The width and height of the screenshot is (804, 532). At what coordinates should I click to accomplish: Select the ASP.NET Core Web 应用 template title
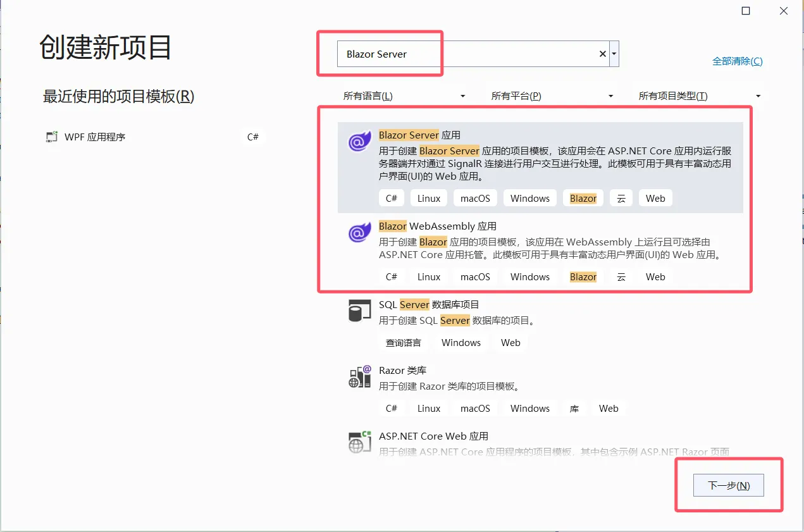tap(433, 436)
